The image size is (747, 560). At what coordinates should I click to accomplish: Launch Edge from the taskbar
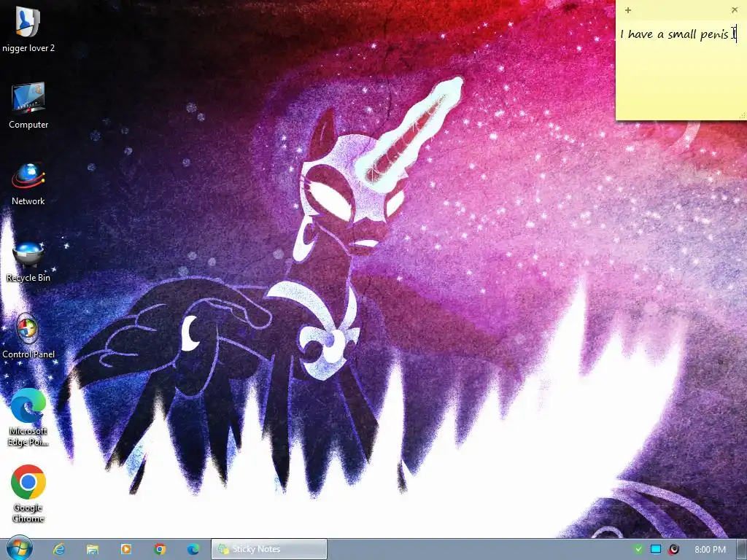tap(193, 549)
